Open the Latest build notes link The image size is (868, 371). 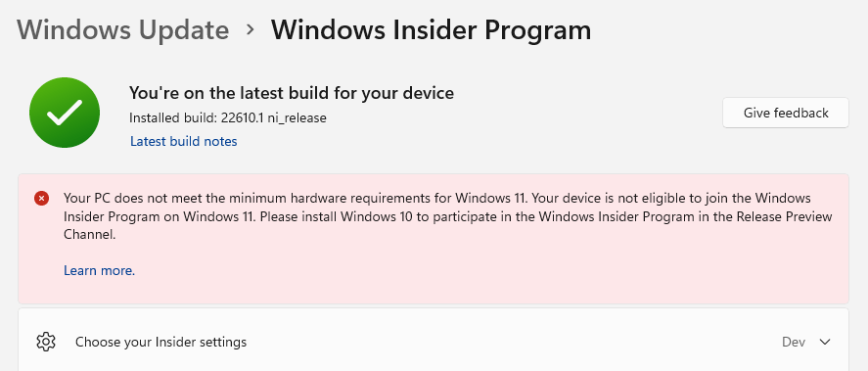coord(183,141)
